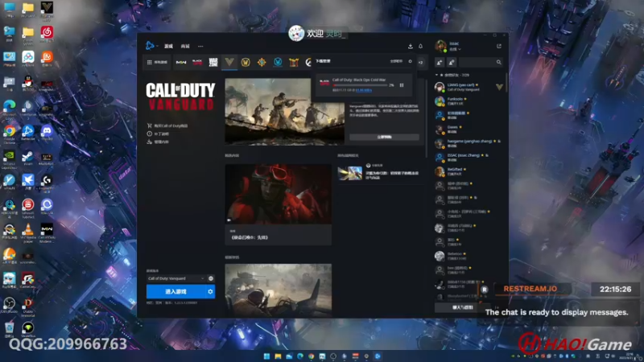Click the friend settings icon beside add friend
The image size is (644, 362).
point(452,63)
